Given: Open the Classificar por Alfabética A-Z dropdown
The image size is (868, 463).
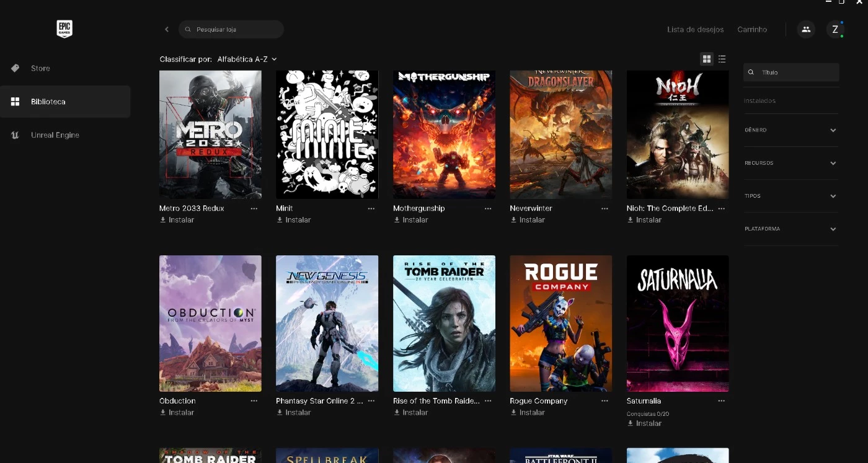Looking at the screenshot, I should (x=247, y=59).
